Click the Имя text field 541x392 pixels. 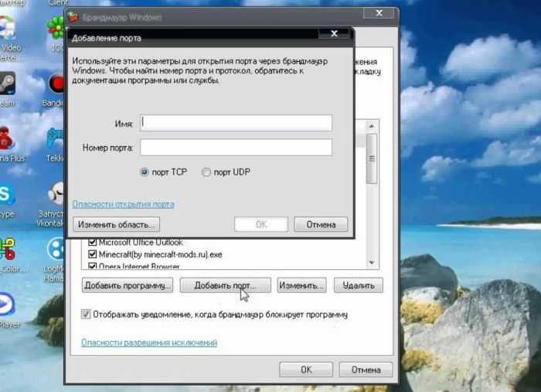click(236, 123)
